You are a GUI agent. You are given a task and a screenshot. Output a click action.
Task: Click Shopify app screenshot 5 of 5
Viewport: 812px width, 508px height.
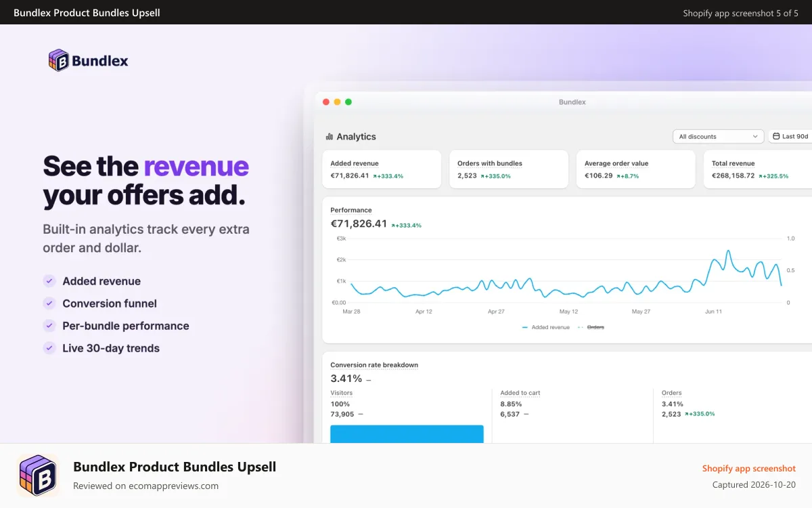point(740,13)
